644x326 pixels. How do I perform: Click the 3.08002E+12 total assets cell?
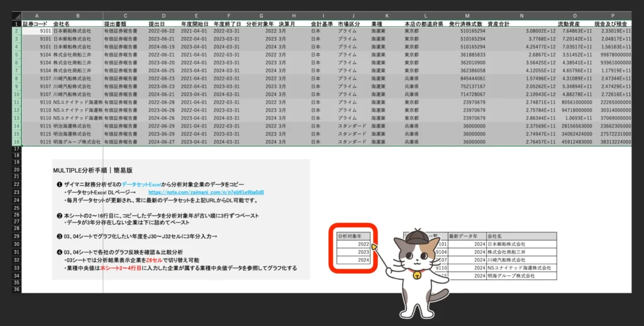[x=521, y=31]
